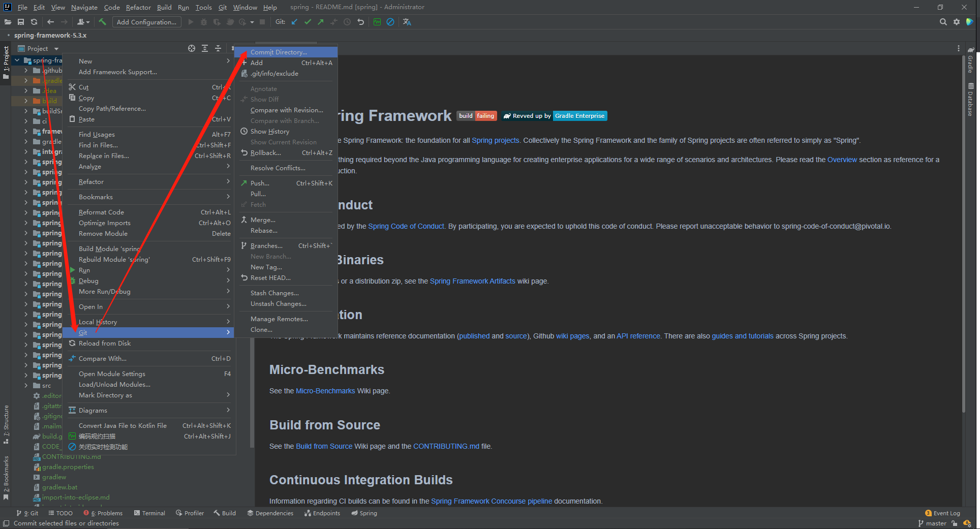The image size is (980, 529).
Task: Select Local History context menu entry
Action: [x=148, y=322]
